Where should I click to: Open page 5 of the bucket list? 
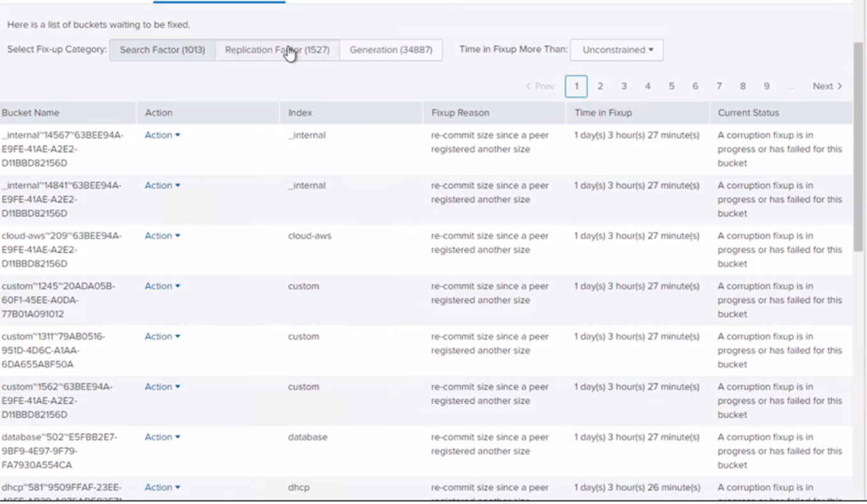(671, 85)
